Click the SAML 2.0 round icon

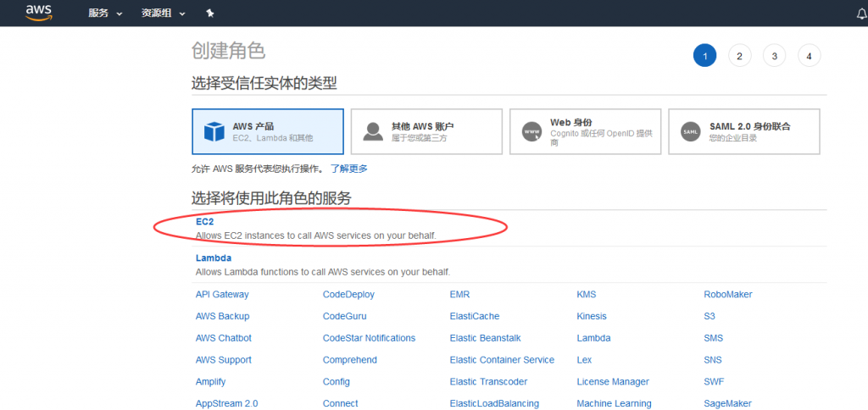[x=690, y=131]
